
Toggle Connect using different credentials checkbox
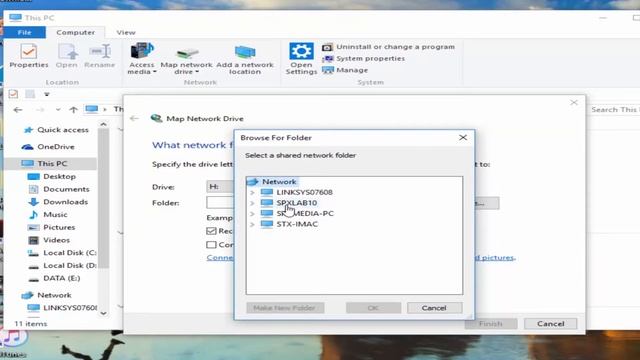211,245
